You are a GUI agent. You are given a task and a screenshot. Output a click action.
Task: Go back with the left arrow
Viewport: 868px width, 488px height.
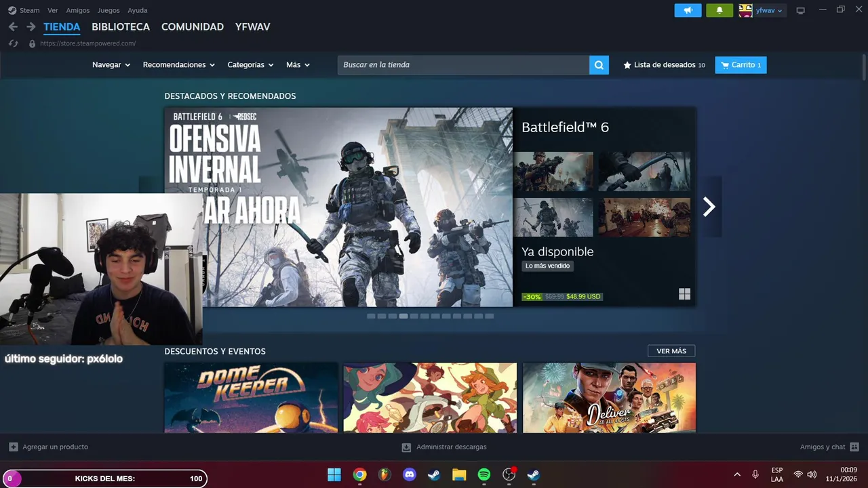[x=13, y=27]
